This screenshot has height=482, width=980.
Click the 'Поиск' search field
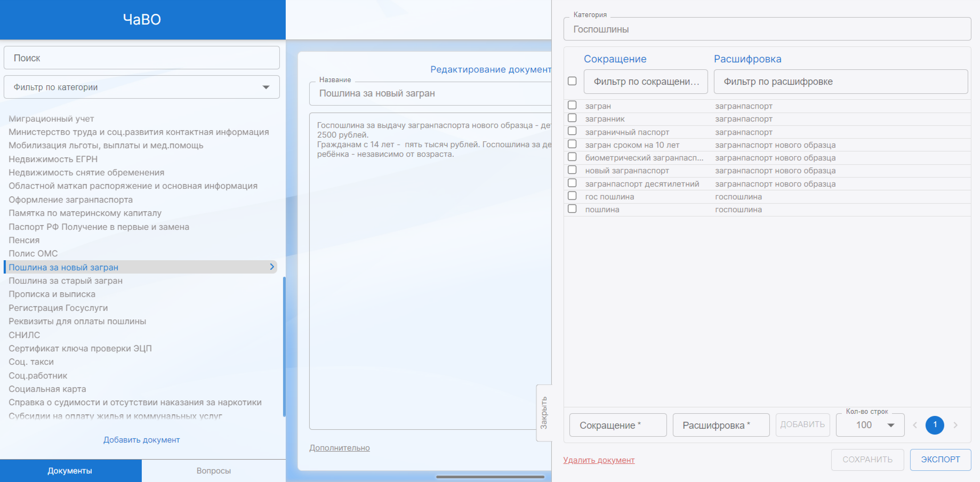tap(142, 58)
